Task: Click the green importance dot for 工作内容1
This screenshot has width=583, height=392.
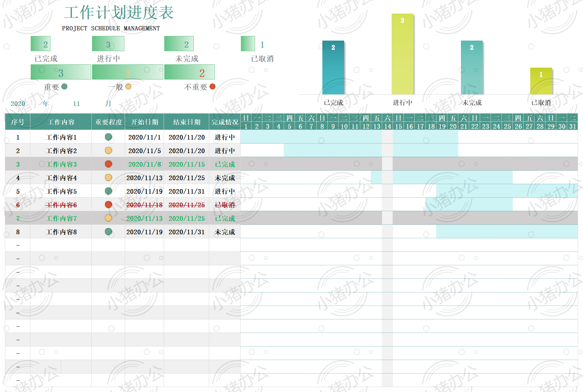Action: click(x=108, y=137)
